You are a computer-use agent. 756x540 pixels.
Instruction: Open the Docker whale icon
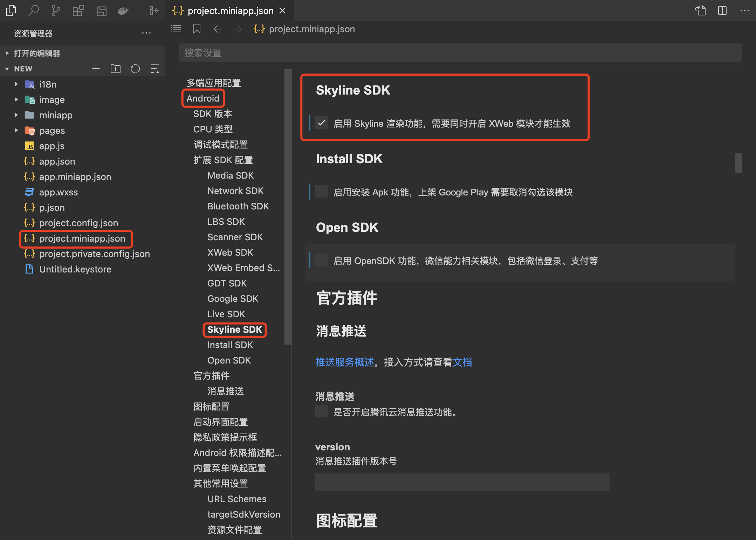pyautogui.click(x=123, y=11)
